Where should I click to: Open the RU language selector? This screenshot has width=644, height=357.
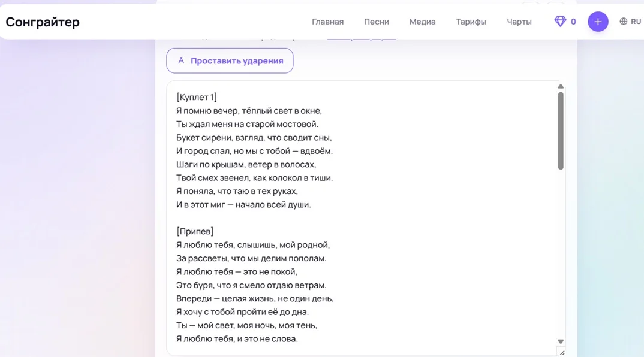(636, 22)
